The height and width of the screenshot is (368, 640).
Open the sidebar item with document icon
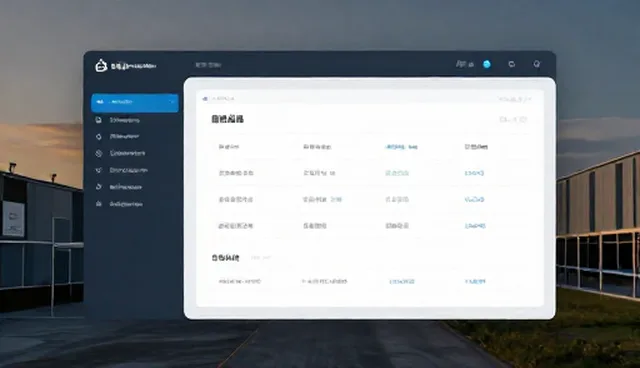pos(118,120)
